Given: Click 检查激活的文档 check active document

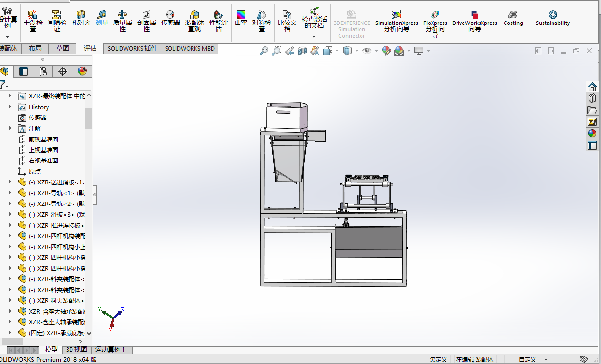Looking at the screenshot, I should (314, 19).
